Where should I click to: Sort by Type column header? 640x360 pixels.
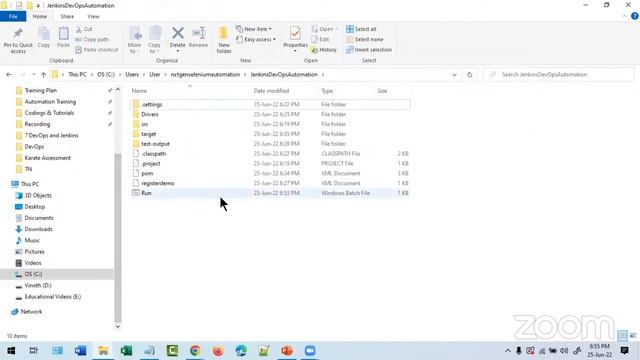click(327, 91)
